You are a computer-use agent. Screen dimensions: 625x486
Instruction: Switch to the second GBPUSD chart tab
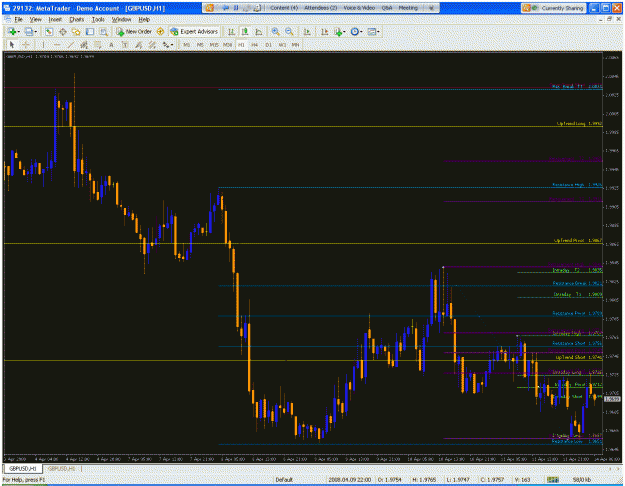tap(62, 469)
